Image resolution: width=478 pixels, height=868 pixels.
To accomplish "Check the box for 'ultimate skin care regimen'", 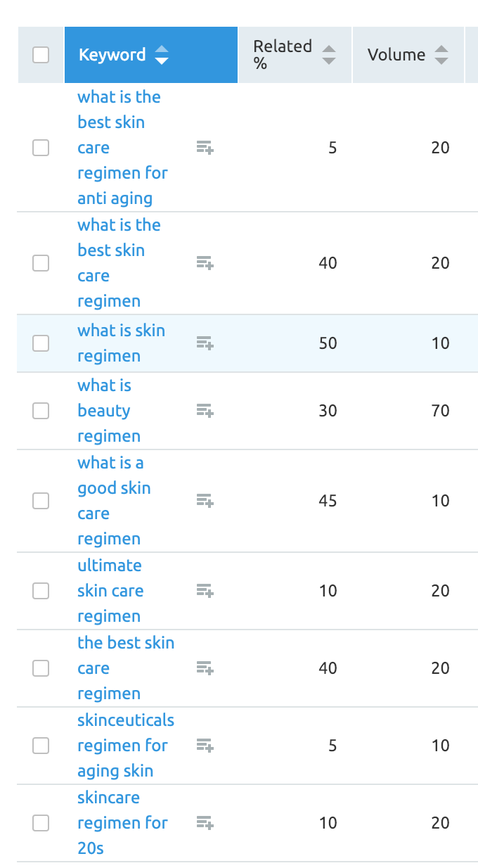I will tap(41, 591).
